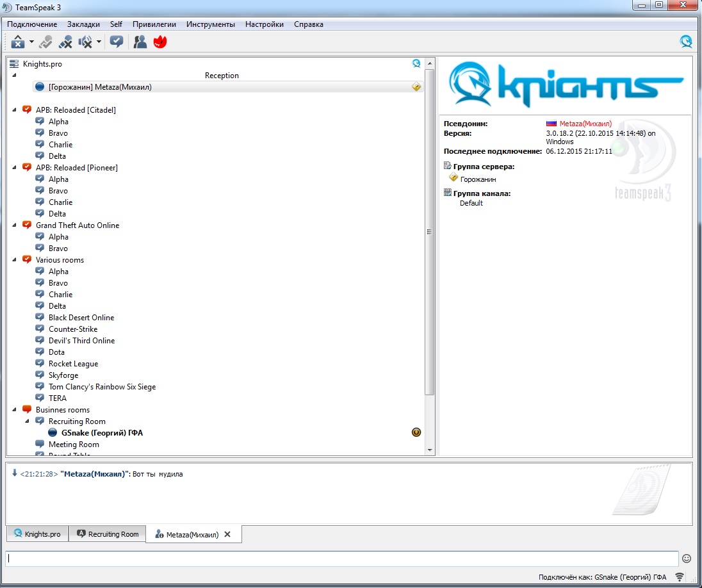Click Metaza(Михаил) sender name in chat message
The image size is (702, 588).
[x=94, y=474]
